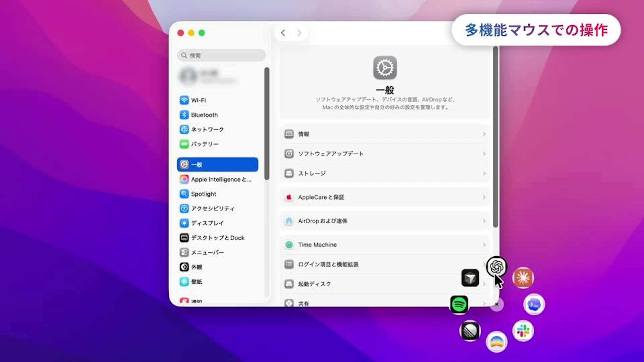Launch Spotify from the radial menu

[459, 304]
